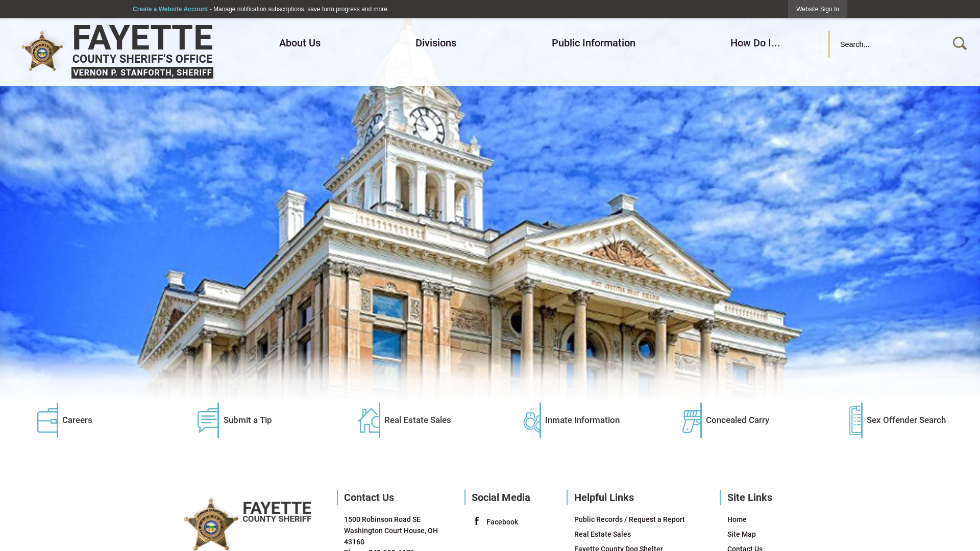
Task: Open the Public Information menu
Action: (x=594, y=43)
